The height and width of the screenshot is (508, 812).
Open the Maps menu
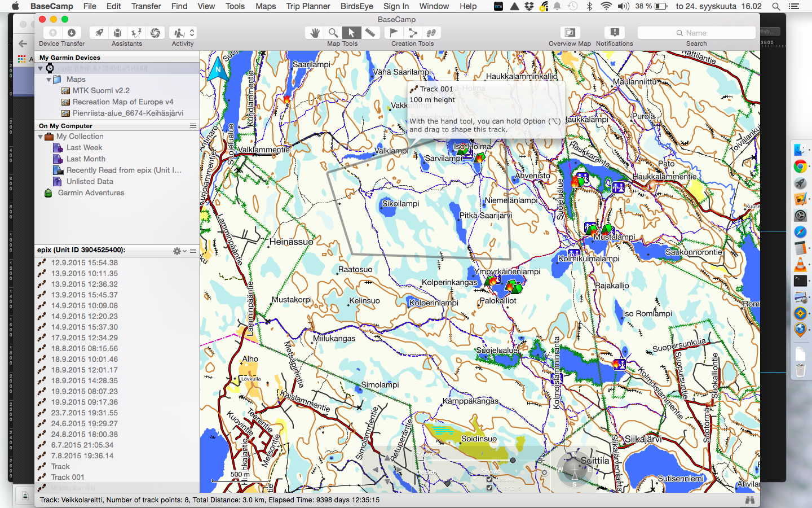266,6
